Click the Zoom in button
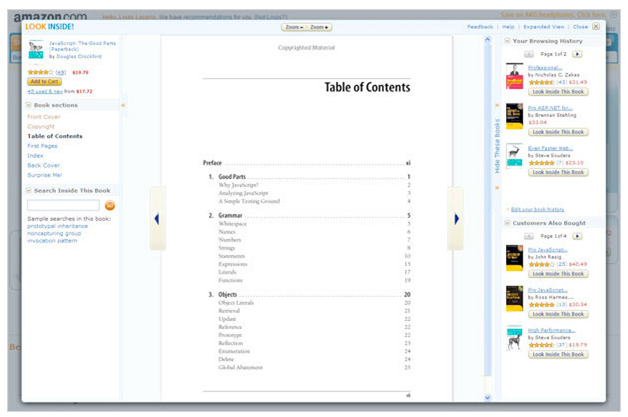The width and height of the screenshot is (628, 417). pyautogui.click(x=319, y=27)
